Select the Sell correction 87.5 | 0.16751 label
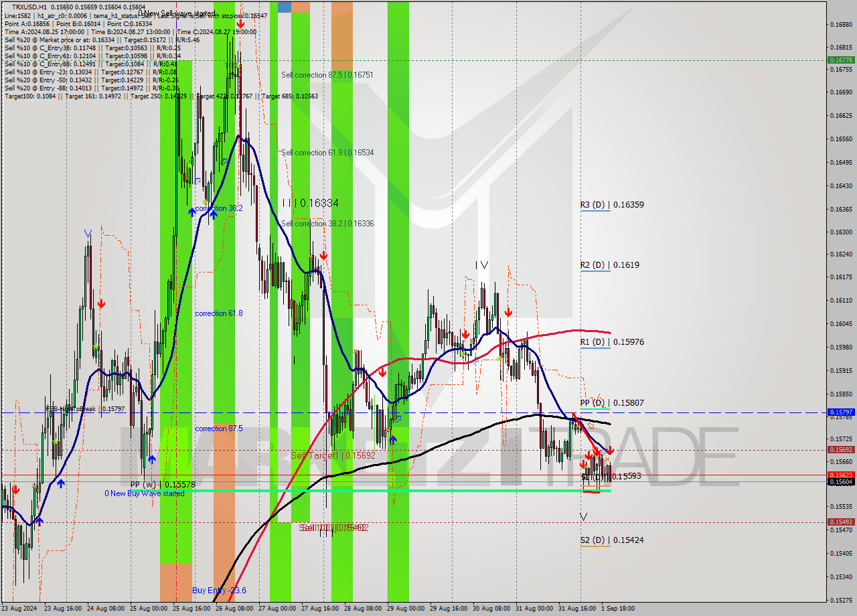This screenshot has width=857, height=616. (327, 75)
